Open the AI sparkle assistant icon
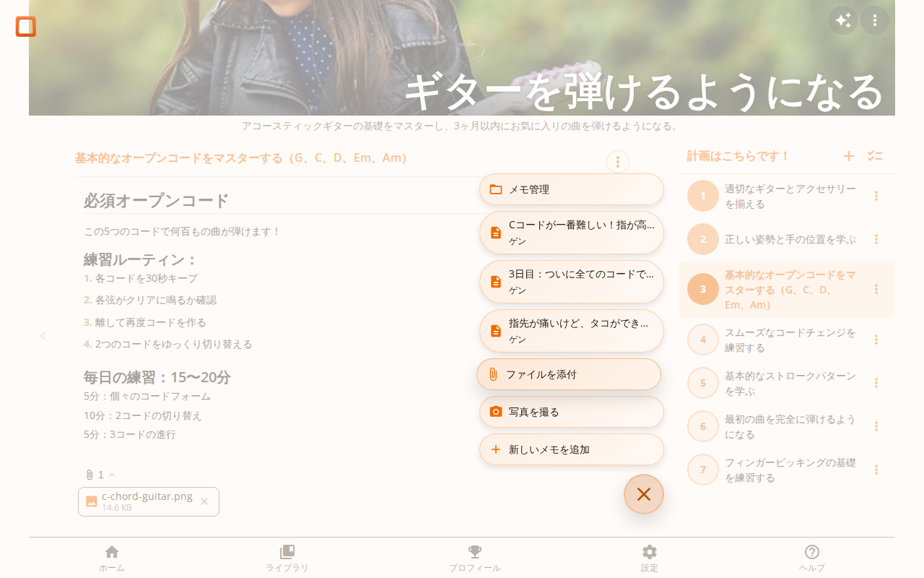The width and height of the screenshot is (924, 578). click(843, 20)
